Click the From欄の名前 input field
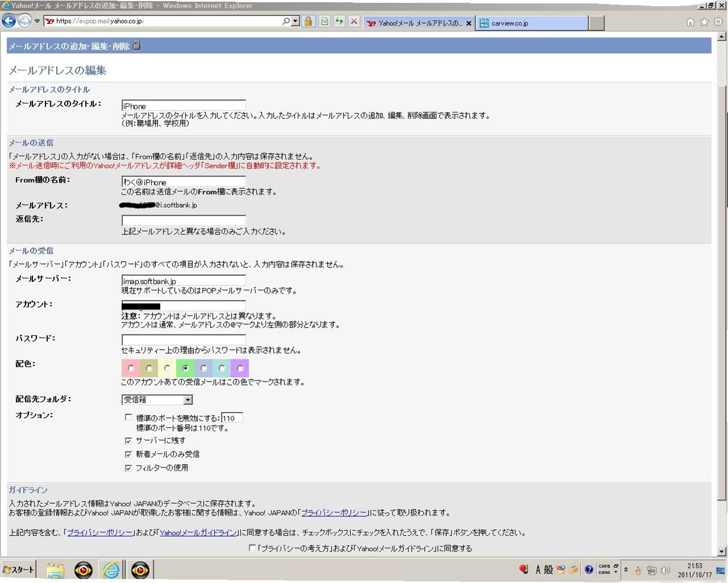 click(184, 182)
